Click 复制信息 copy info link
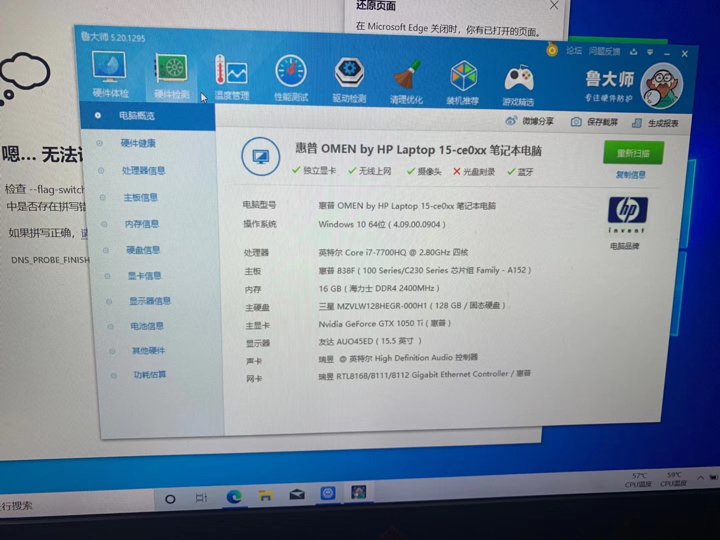The image size is (720, 540). pyautogui.click(x=630, y=174)
